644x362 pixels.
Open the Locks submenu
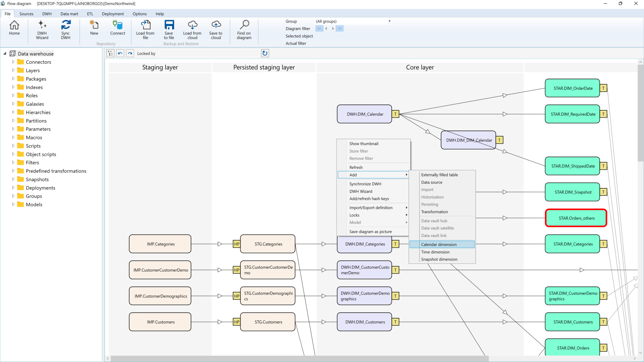(x=373, y=215)
